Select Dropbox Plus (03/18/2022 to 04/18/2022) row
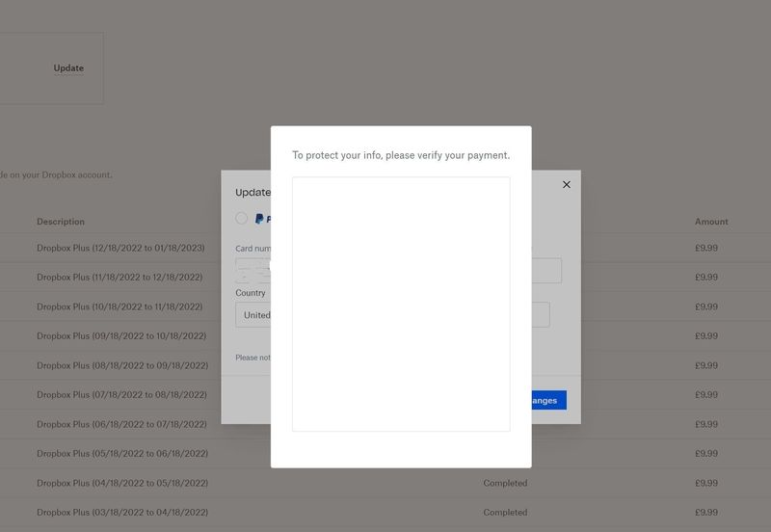771x532 pixels. pos(122,513)
